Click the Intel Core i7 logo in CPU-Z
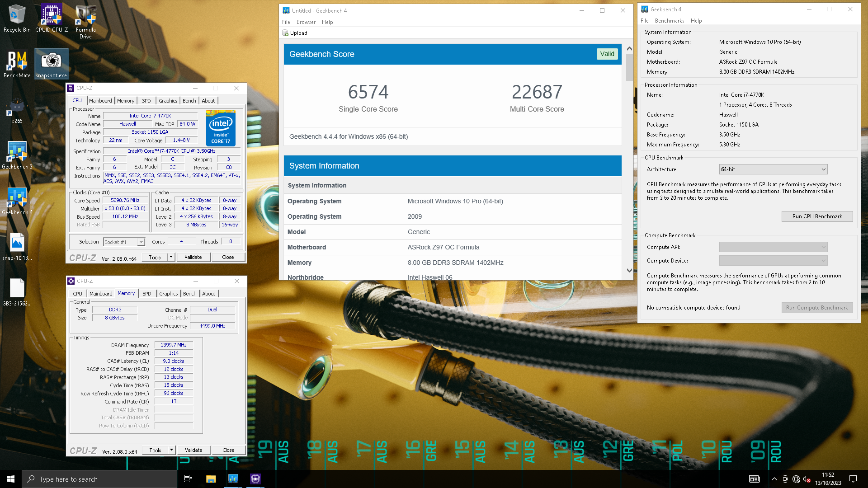 pyautogui.click(x=221, y=128)
